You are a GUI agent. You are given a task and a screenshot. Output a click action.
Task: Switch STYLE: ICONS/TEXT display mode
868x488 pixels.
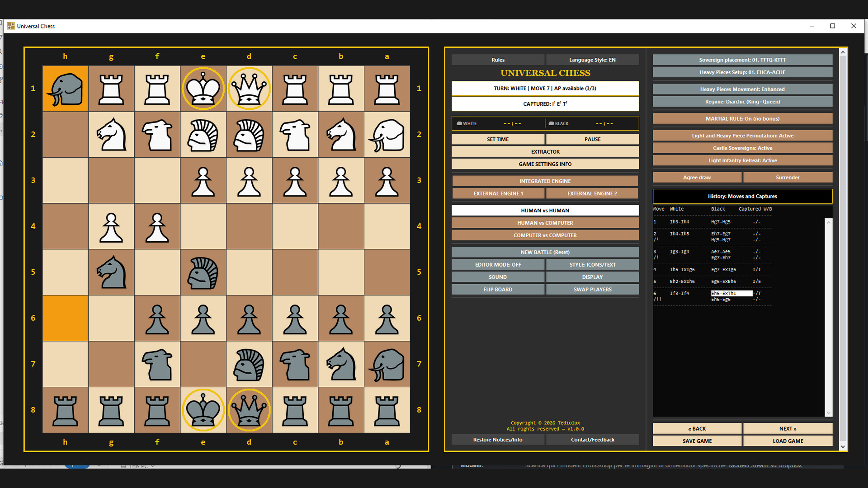(x=592, y=265)
